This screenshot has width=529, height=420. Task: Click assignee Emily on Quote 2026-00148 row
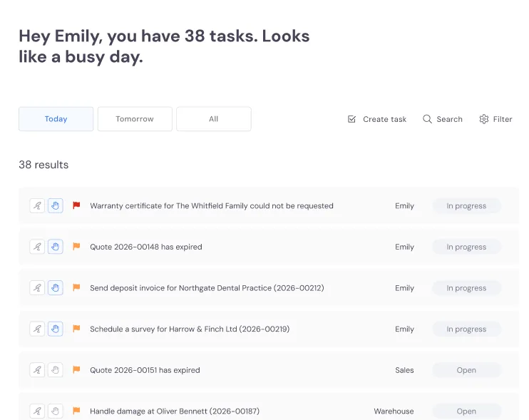tap(404, 247)
